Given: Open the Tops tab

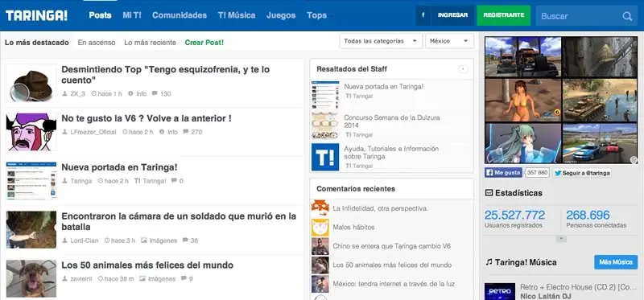Looking at the screenshot, I should tap(316, 15).
